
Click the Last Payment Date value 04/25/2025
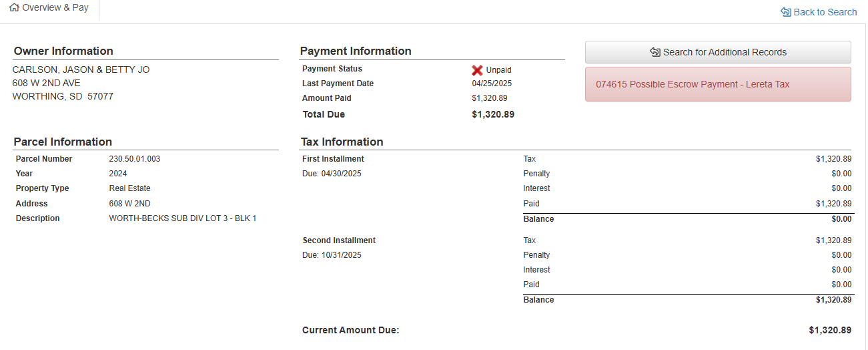[x=492, y=83]
